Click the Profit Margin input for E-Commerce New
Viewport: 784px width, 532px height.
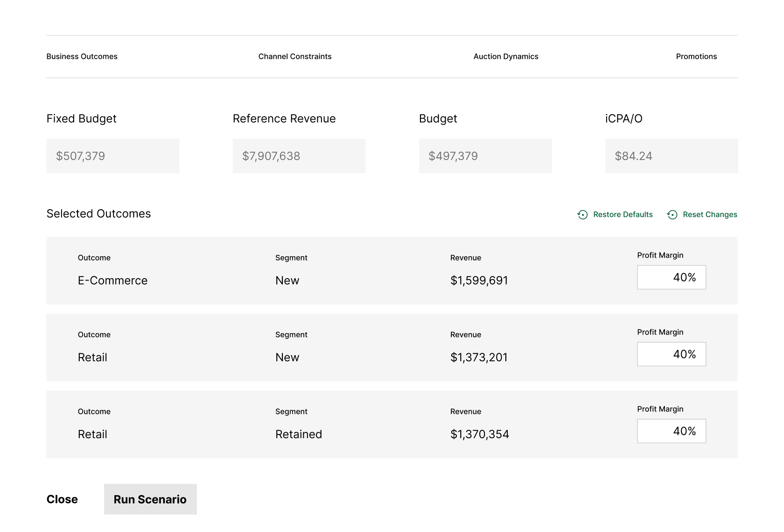[671, 277]
